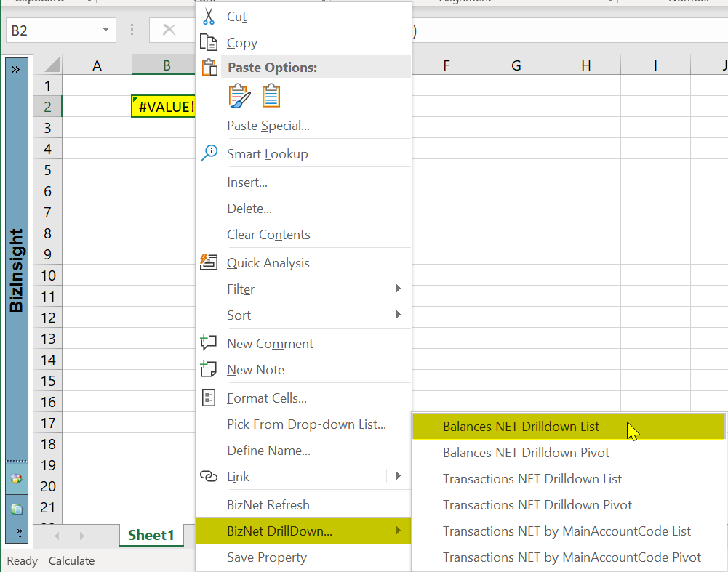The height and width of the screenshot is (572, 728).
Task: Choose Pick From Drop-down List
Action: (304, 424)
